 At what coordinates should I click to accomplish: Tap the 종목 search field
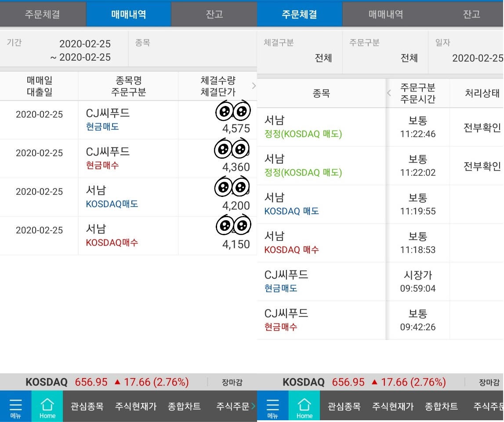pyautogui.click(x=192, y=49)
